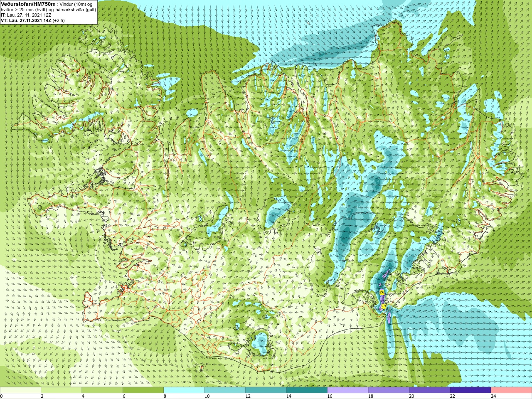Click the legend scale value 24
Screen dimensions: 532x399
(493, 396)
